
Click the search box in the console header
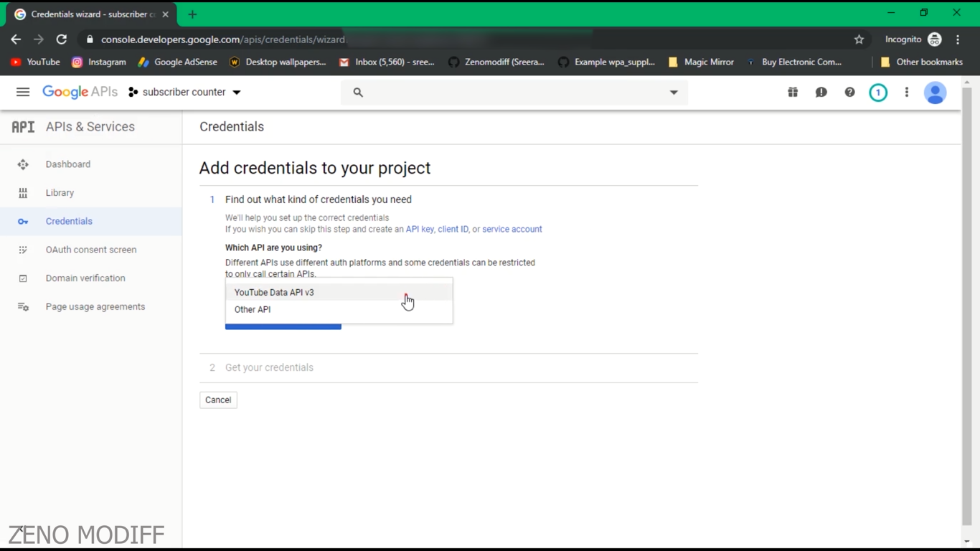tap(514, 93)
